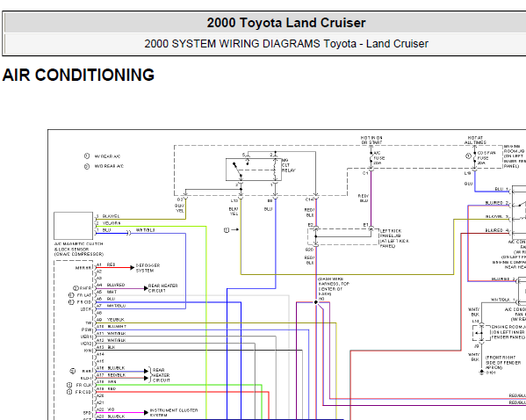Click the System Wiring Diagrams subtitle
Image resolution: width=526 pixels, height=420 pixels.
click(286, 44)
